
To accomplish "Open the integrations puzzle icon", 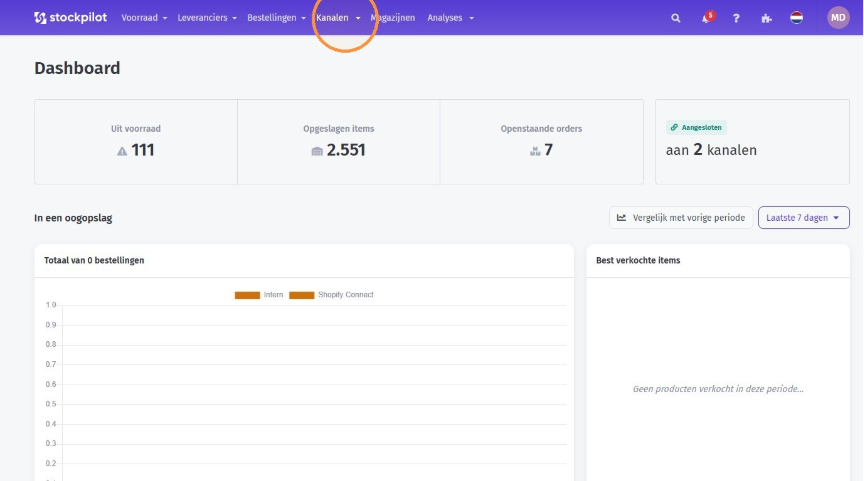I will point(766,18).
